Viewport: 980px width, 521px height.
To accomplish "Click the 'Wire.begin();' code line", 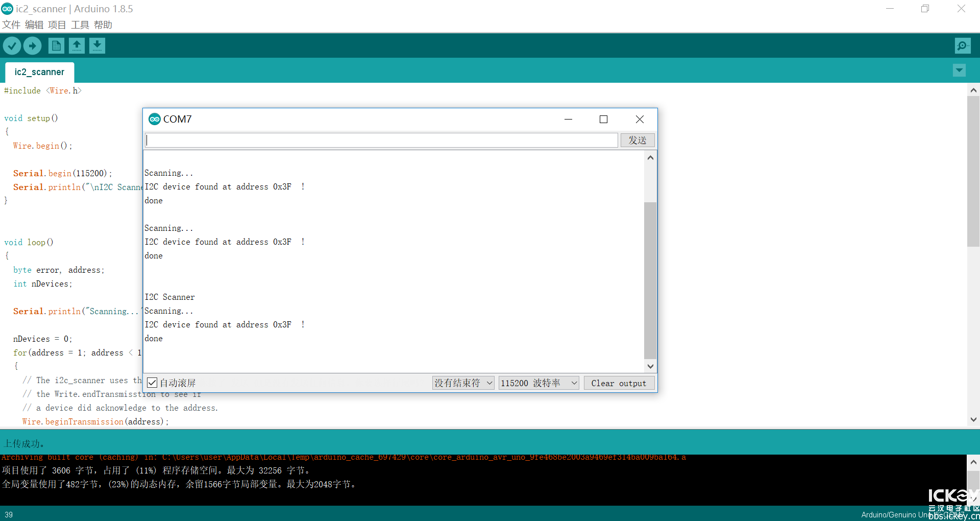I will click(43, 146).
